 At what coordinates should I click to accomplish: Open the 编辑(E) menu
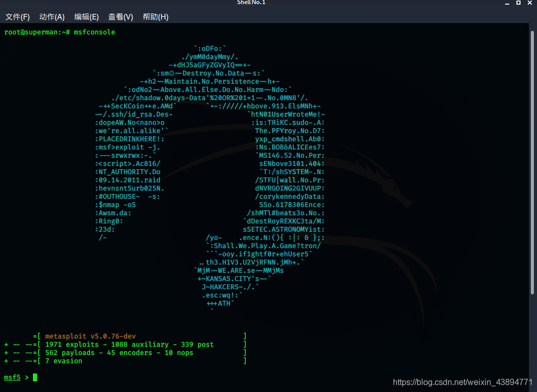86,17
